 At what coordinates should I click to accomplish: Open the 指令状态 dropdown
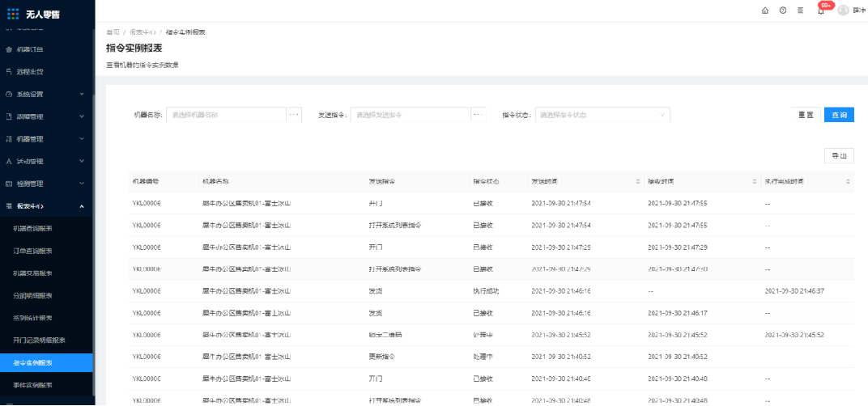[602, 115]
